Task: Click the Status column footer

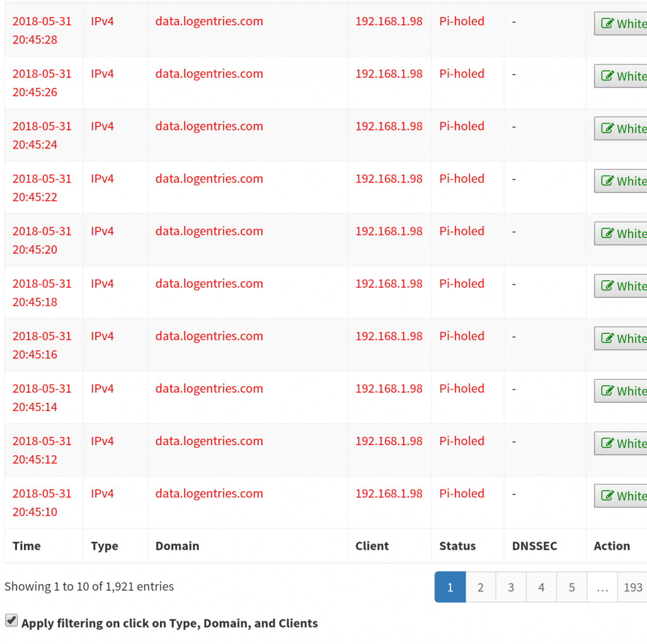Action: 457,546
